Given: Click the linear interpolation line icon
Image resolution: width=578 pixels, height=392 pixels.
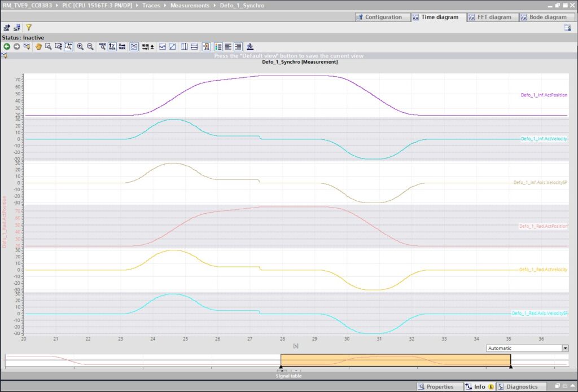Looking at the screenshot, I should point(172,46).
